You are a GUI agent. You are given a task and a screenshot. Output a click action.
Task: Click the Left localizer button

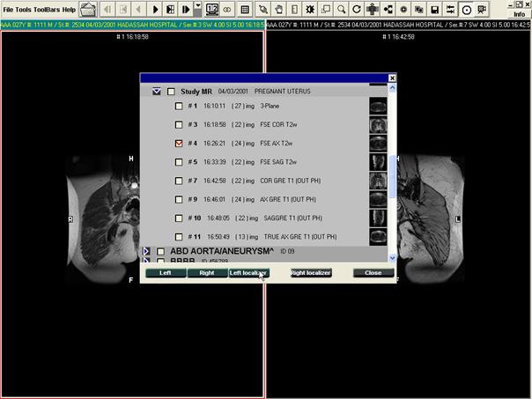[248, 273]
